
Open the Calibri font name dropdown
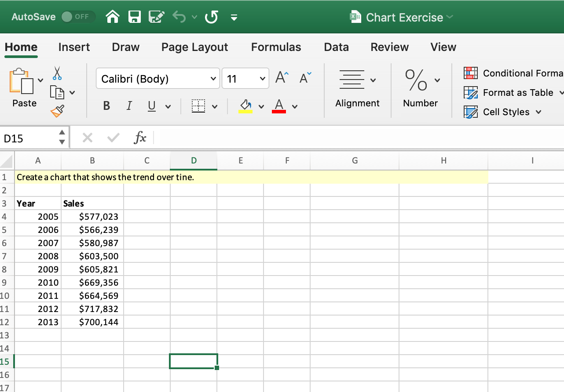pos(213,78)
